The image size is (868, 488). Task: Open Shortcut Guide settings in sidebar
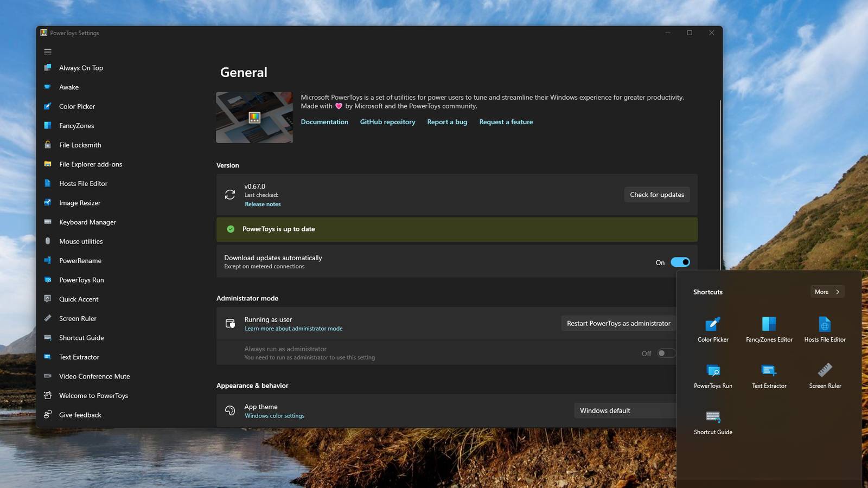click(x=81, y=338)
